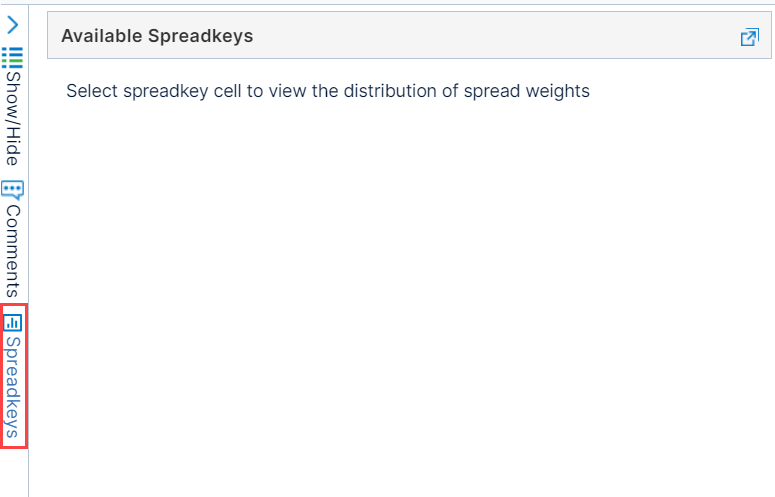Pop out the Available Spreadkeys panel

749,37
